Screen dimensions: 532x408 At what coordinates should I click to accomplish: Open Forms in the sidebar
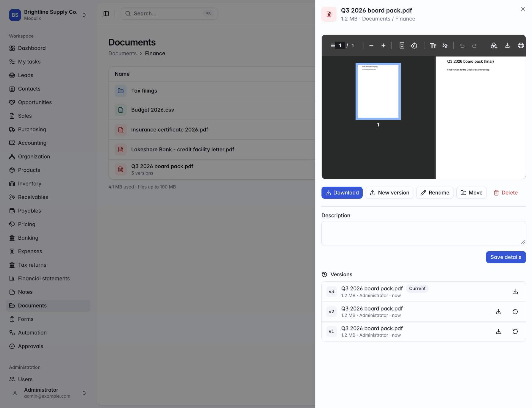[x=48, y=319]
